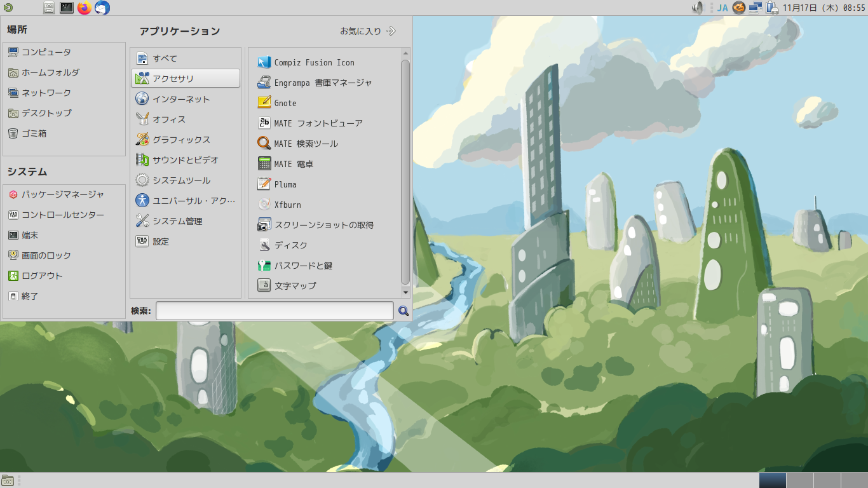Launch 端末 terminal from system list

click(x=64, y=235)
